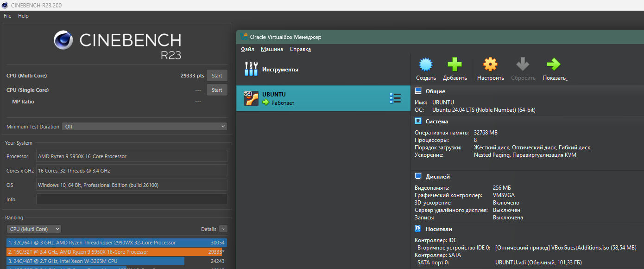Open VM settings via Настроить gear icon
The height and width of the screenshot is (269, 644).
[x=490, y=64]
